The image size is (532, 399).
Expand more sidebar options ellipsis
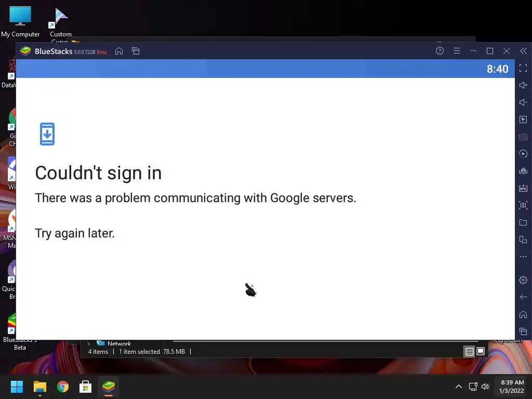click(523, 257)
